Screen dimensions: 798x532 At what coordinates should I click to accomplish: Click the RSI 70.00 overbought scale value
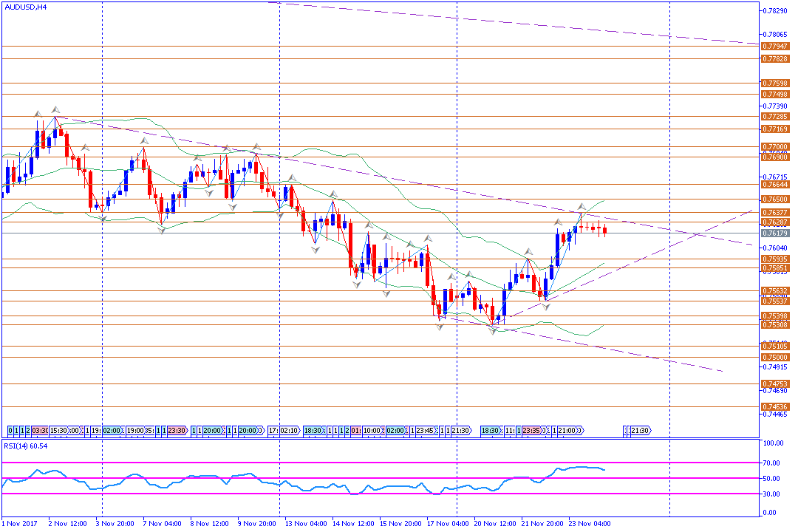(x=772, y=463)
